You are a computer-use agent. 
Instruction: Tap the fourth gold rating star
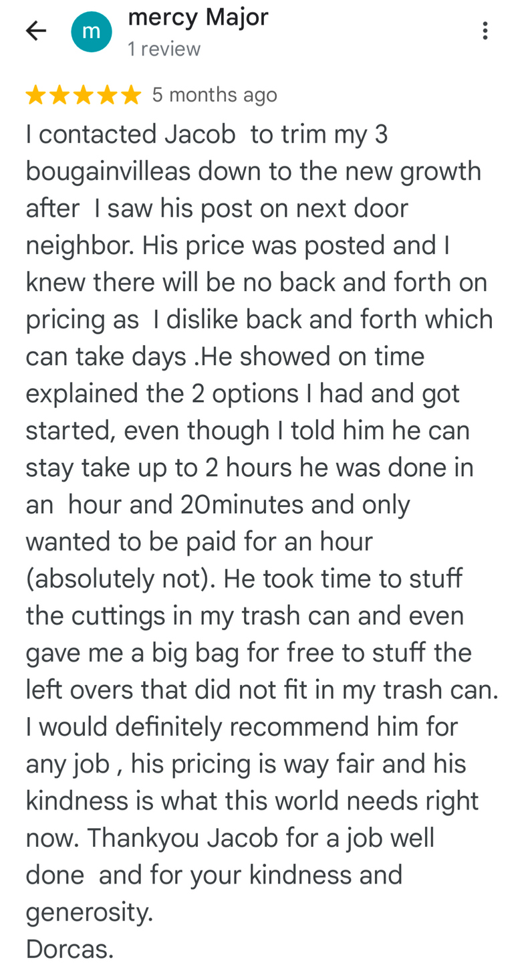tap(108, 96)
